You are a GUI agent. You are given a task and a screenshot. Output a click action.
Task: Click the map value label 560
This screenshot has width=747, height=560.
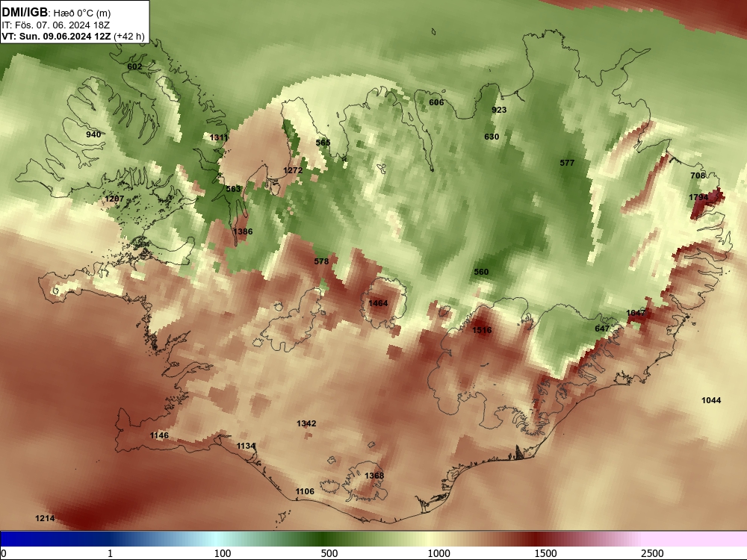tap(481, 272)
